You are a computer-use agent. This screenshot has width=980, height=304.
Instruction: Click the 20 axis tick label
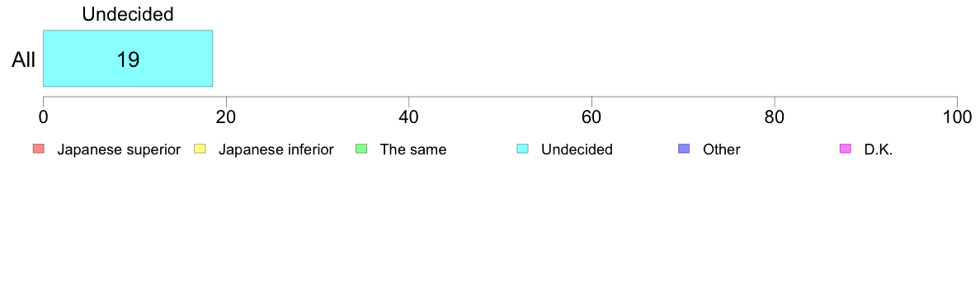click(x=226, y=117)
